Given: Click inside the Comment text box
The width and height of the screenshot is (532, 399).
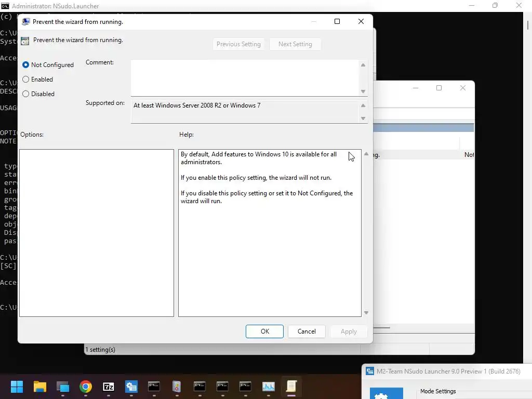Looking at the screenshot, I should (x=245, y=78).
